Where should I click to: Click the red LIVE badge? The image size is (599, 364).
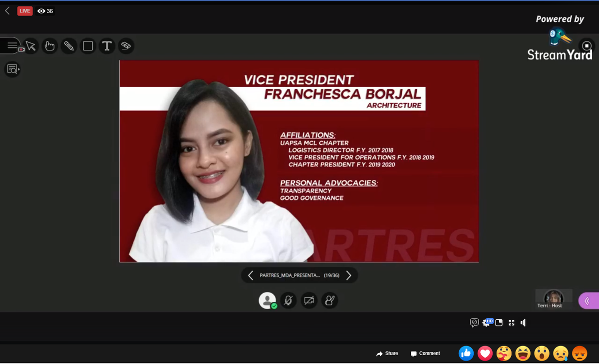(25, 11)
